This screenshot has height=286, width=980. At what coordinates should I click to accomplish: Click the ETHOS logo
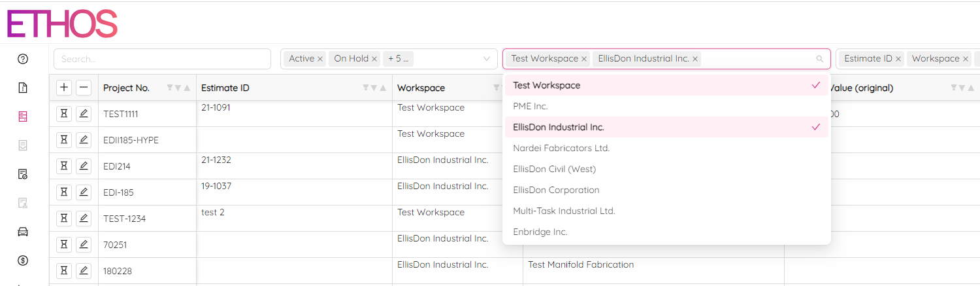(62, 24)
